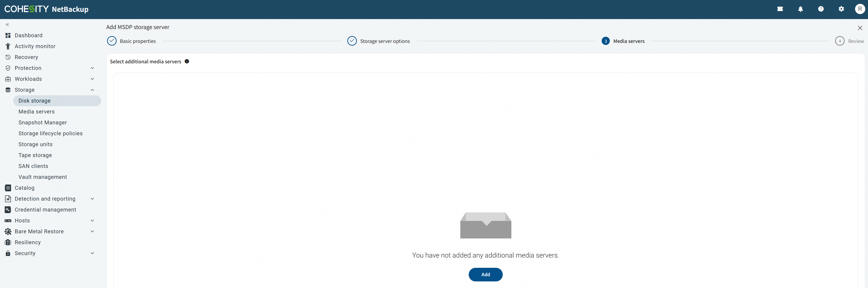Click the Dashboard grid icon
Viewport: 868px width, 288px height.
tap(8, 35)
